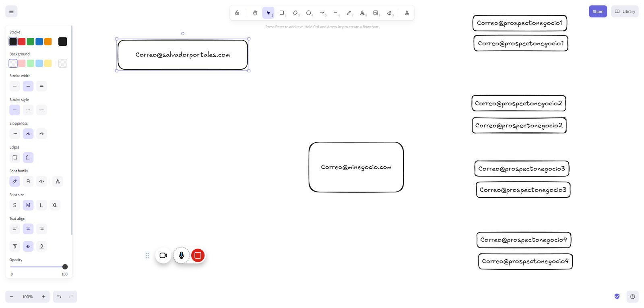Select the Ellipse tool
The width and height of the screenshot is (644, 308).
[x=309, y=13]
